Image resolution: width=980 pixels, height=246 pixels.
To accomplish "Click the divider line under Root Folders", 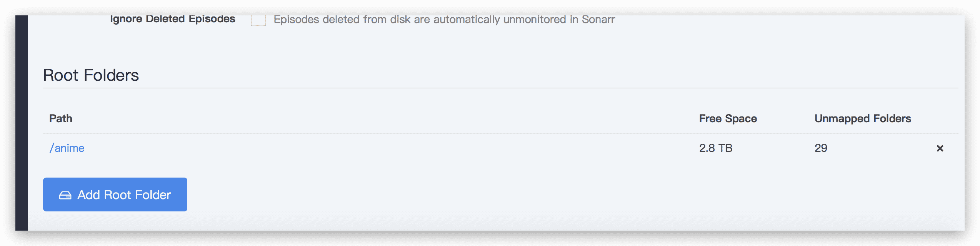I will click(500, 88).
